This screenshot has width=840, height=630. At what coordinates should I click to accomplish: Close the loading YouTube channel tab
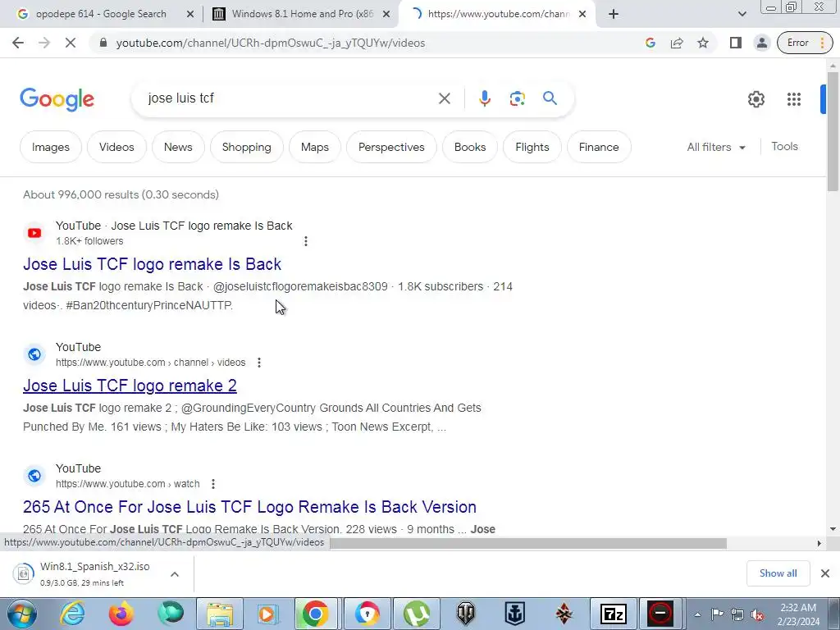click(x=582, y=14)
